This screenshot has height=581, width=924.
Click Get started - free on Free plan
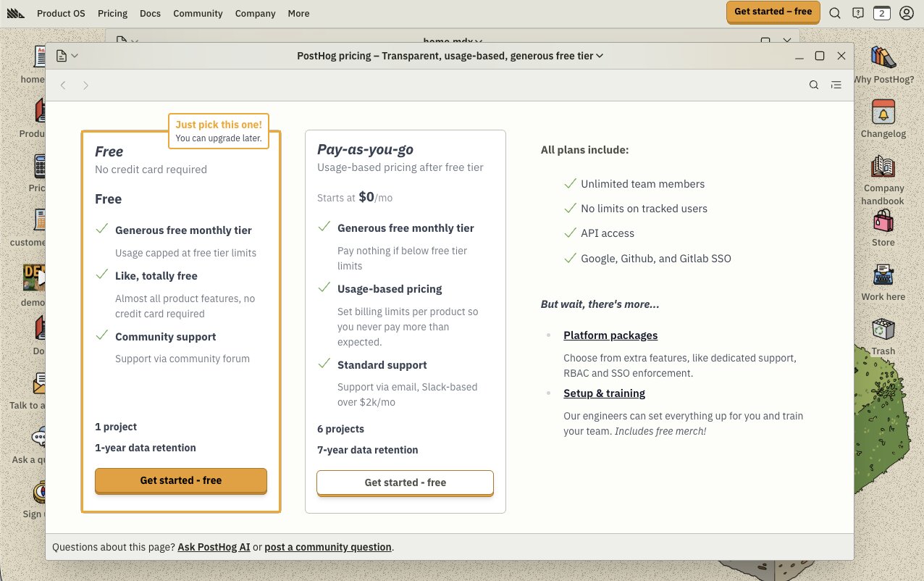click(x=181, y=480)
